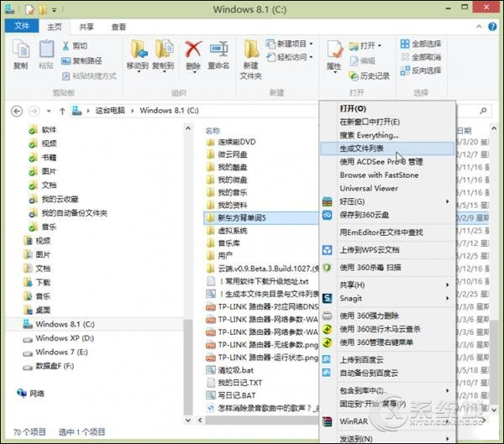Open New item (新建项目) dropdown

(x=290, y=44)
